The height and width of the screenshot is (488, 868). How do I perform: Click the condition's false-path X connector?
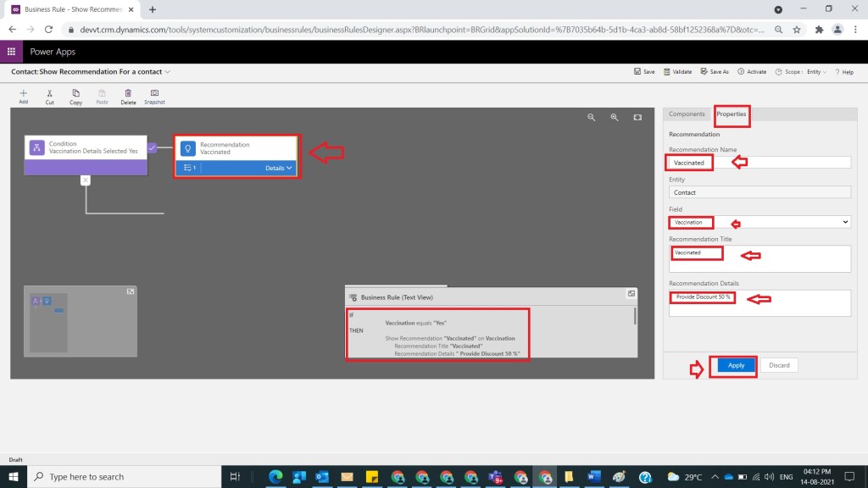[85, 180]
